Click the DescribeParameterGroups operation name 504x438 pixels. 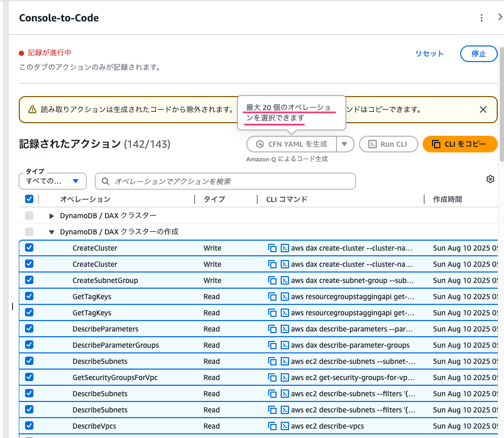point(116,345)
